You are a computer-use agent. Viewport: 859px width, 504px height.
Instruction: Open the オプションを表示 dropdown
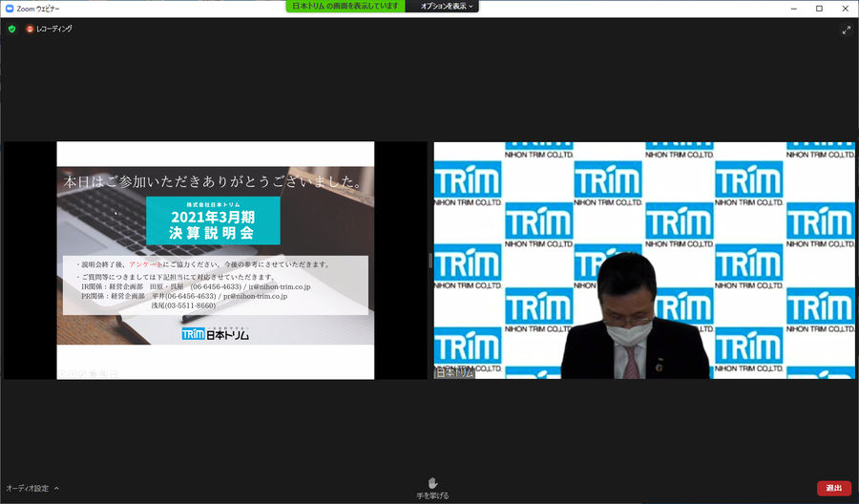coord(446,6)
